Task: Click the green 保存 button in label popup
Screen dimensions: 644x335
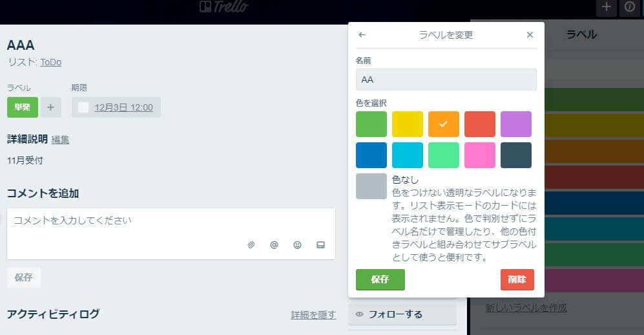Action: click(380, 279)
